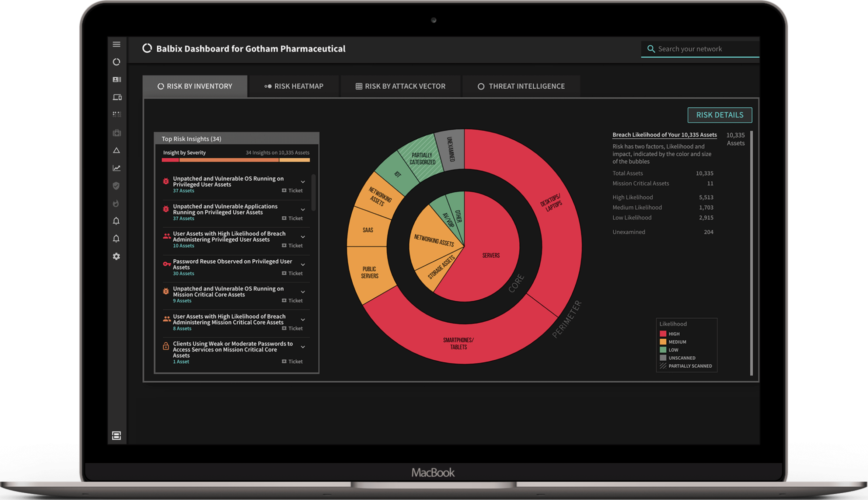Screen dimensions: 868x500
Task: Click the devices icon in sidebar
Action: click(117, 97)
